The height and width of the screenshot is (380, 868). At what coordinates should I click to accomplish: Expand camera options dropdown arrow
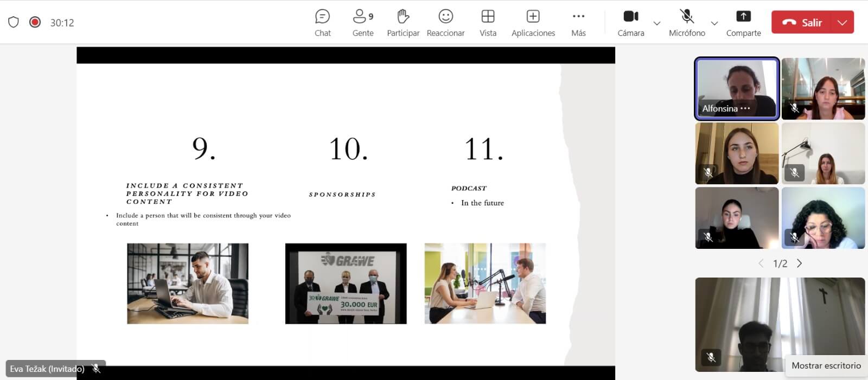[657, 23]
